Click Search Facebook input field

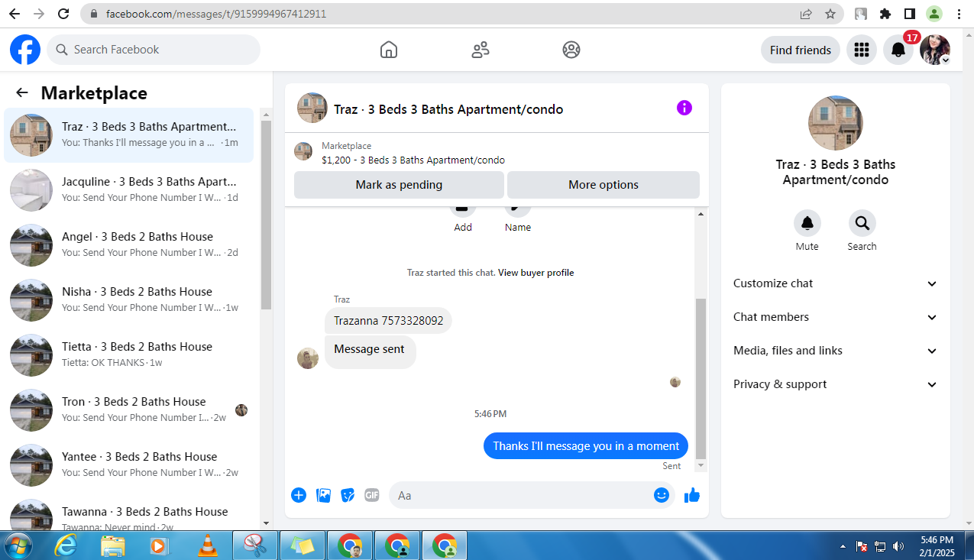(154, 50)
